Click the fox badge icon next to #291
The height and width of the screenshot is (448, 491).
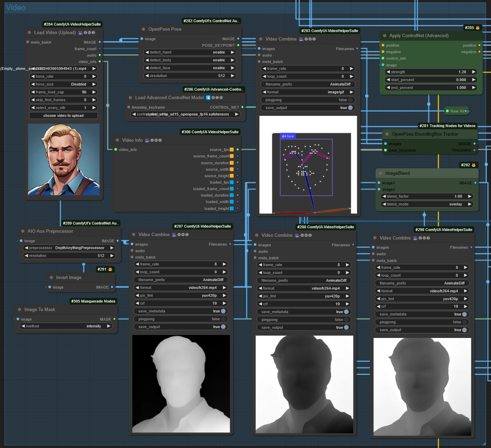(x=110, y=269)
